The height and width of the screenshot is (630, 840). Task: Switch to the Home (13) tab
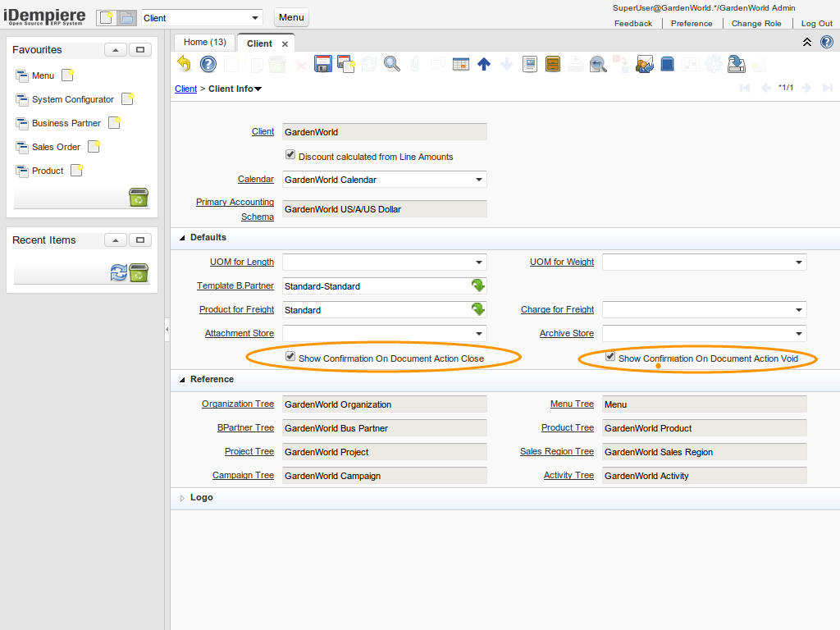(204, 43)
